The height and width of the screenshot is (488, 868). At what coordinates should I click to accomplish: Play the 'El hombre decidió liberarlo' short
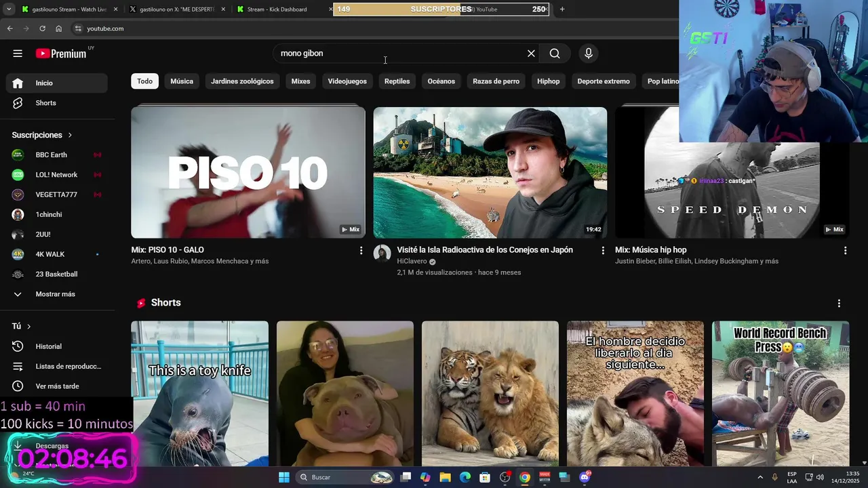(635, 393)
